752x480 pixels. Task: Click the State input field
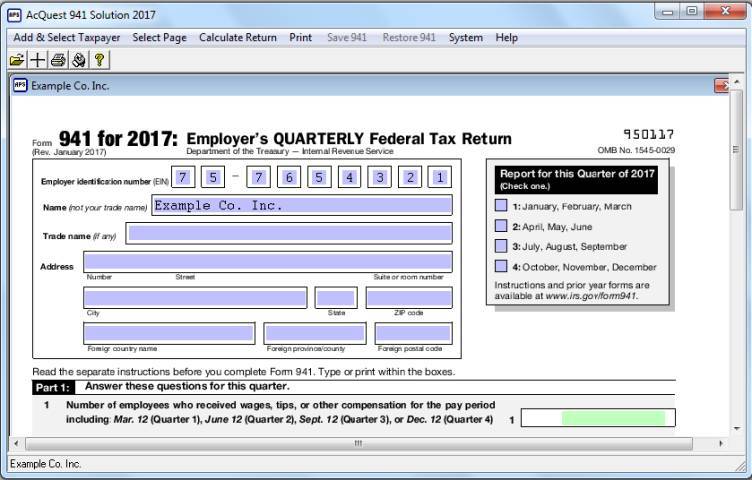click(x=336, y=298)
